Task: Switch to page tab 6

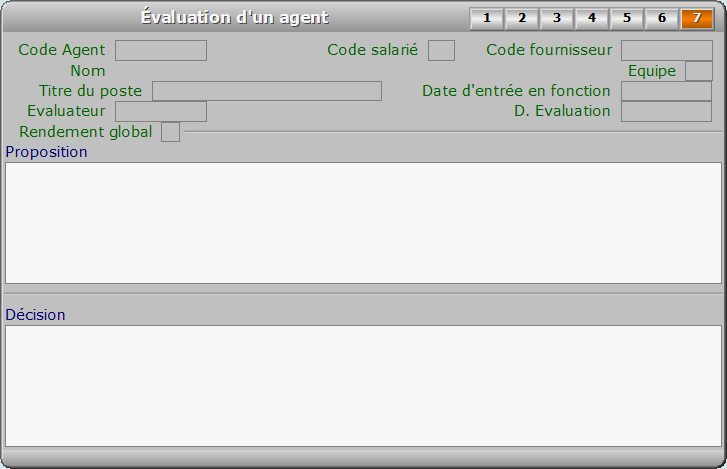Action: point(662,19)
